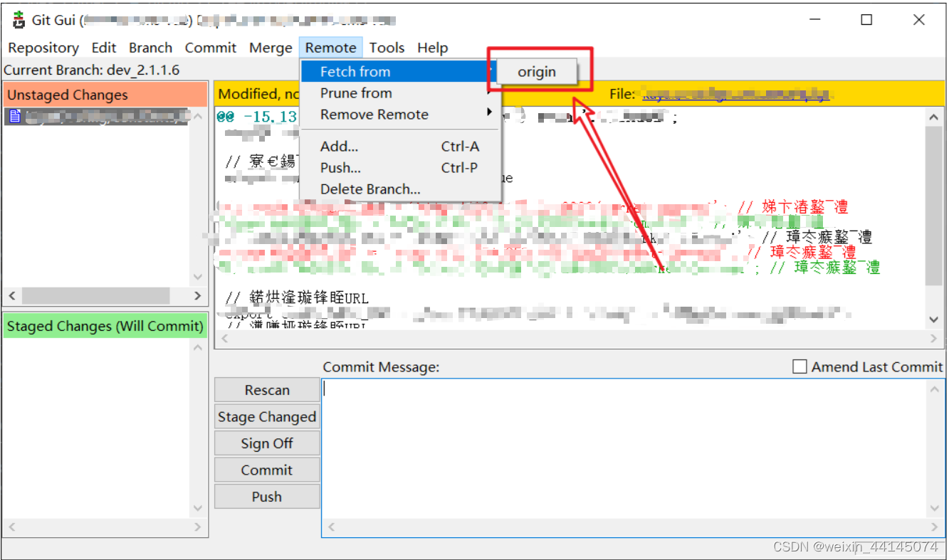Click the blue document icon in Unstaged Changes

(x=14, y=116)
